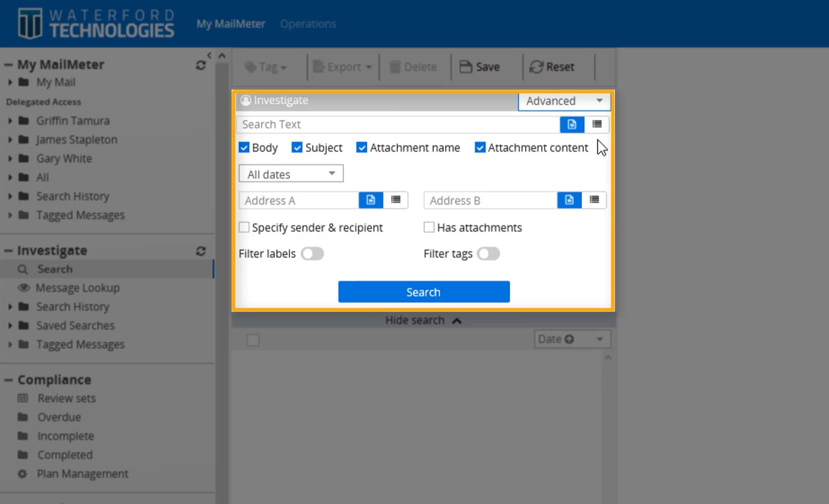Click the Address A input field

point(299,200)
